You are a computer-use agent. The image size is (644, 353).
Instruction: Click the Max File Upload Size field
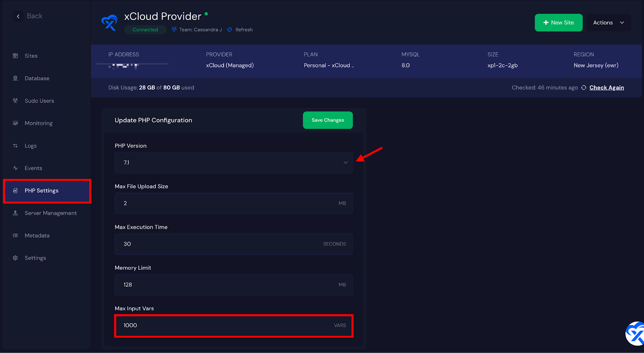pyautogui.click(x=234, y=203)
